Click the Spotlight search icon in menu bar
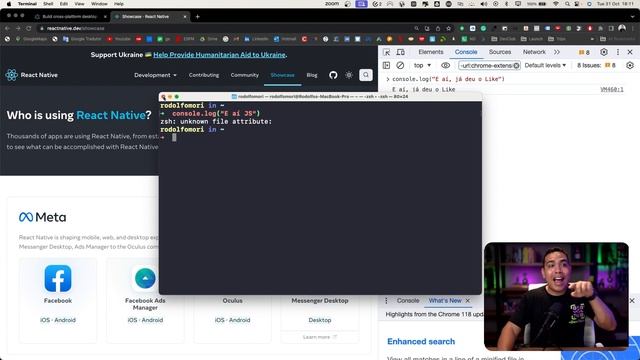Viewport: 640px width, 360px height. click(567, 4)
